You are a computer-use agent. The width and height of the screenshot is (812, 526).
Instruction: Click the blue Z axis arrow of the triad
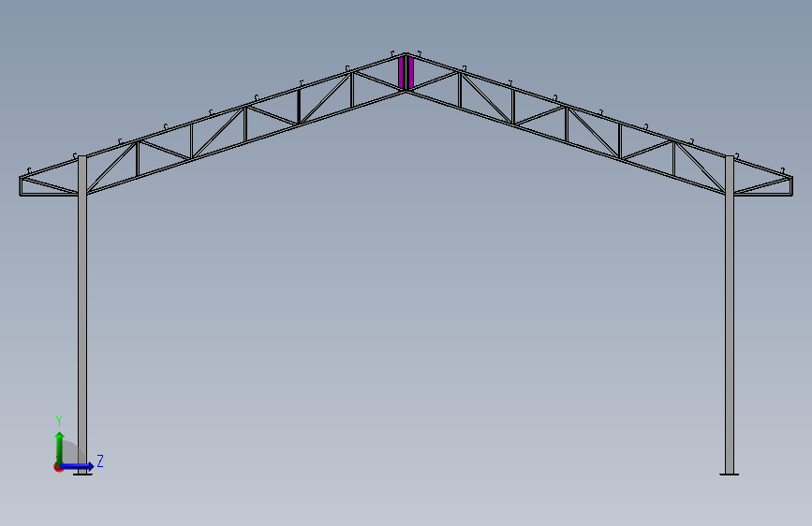click(x=78, y=466)
